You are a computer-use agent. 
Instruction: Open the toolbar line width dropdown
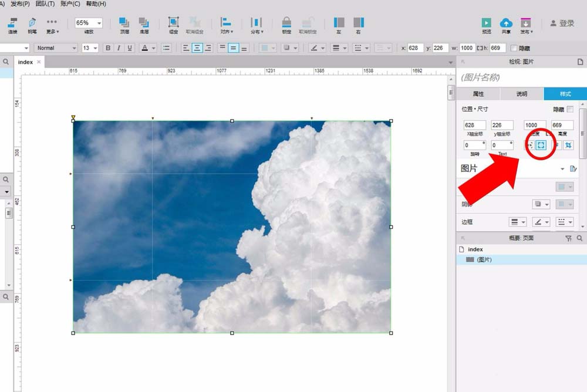[x=339, y=48]
